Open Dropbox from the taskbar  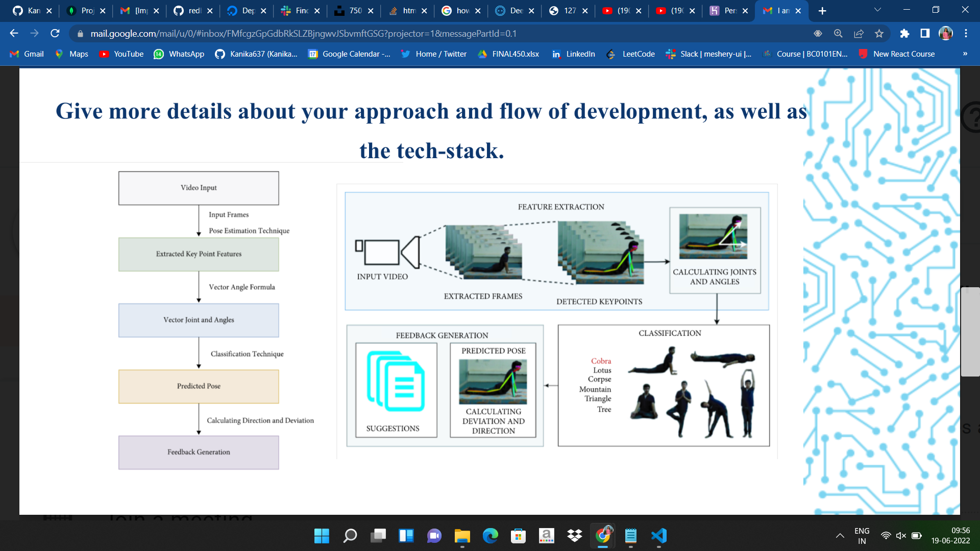[574, 536]
